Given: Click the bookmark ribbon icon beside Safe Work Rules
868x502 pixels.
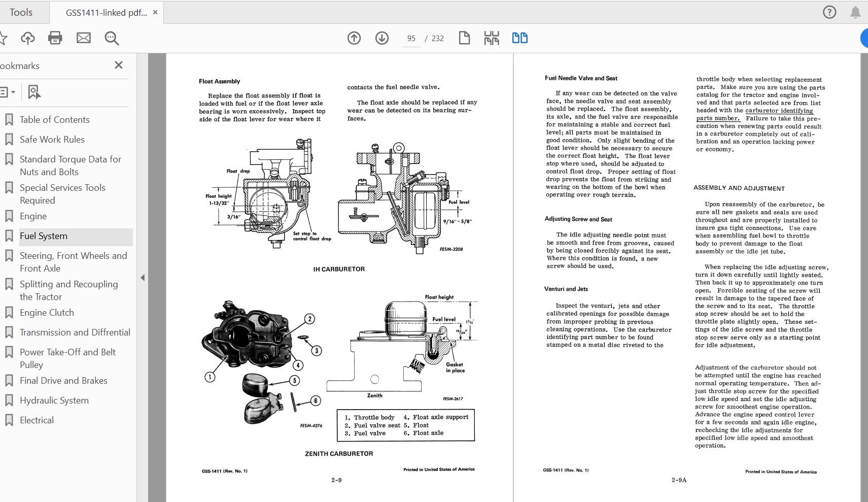Looking at the screenshot, I should pyautogui.click(x=9, y=140).
